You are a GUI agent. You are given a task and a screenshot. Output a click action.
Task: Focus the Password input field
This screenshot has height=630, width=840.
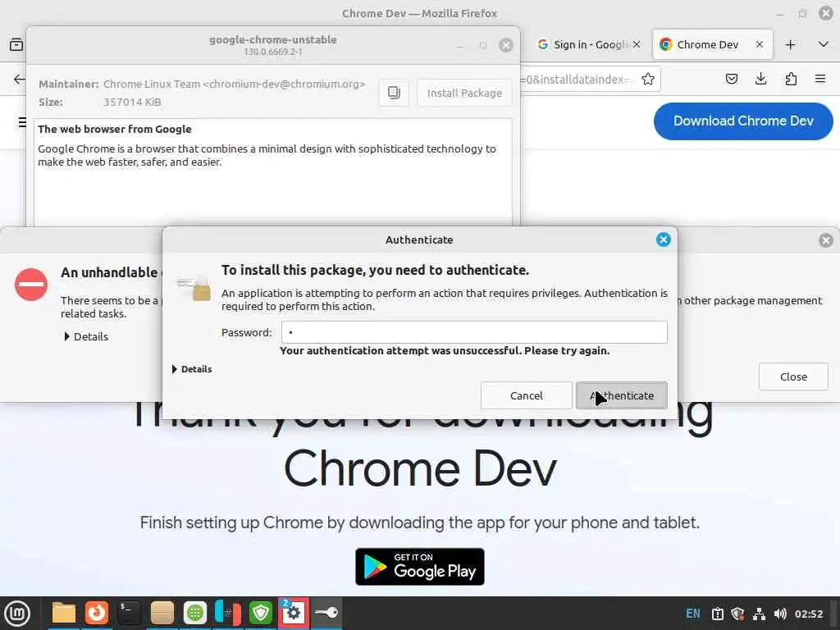point(474,332)
